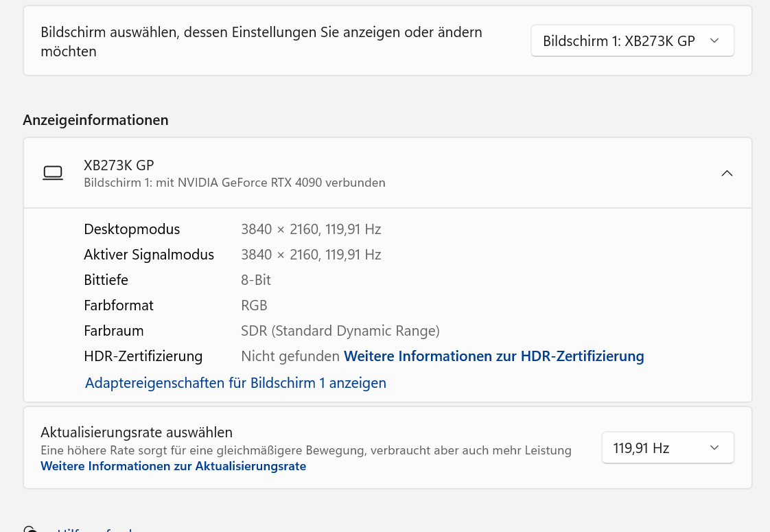
Task: Open the Bildschirm 1: XB273K GP dropdown
Action: pyautogui.click(x=632, y=41)
